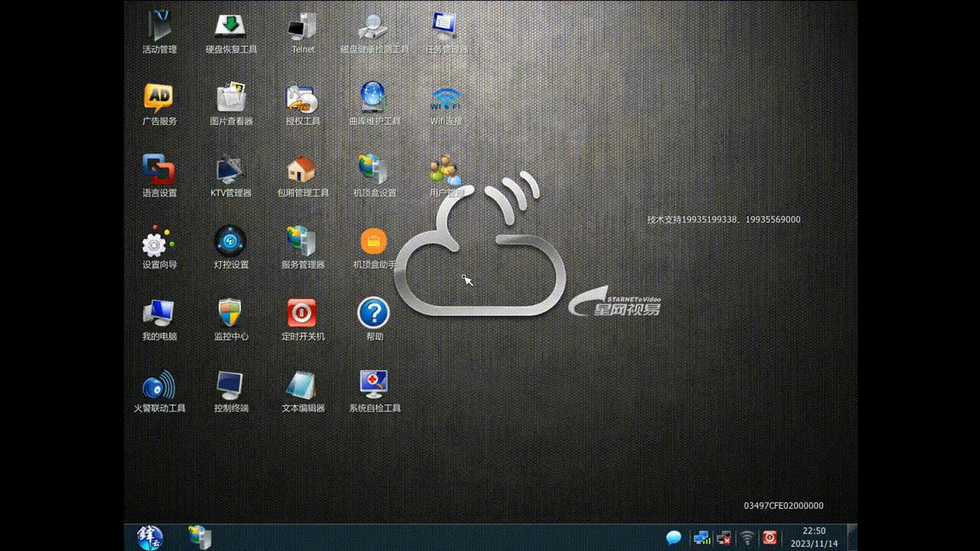Open 定时开关机 red power icon
The height and width of the screenshot is (551, 980).
(302, 314)
